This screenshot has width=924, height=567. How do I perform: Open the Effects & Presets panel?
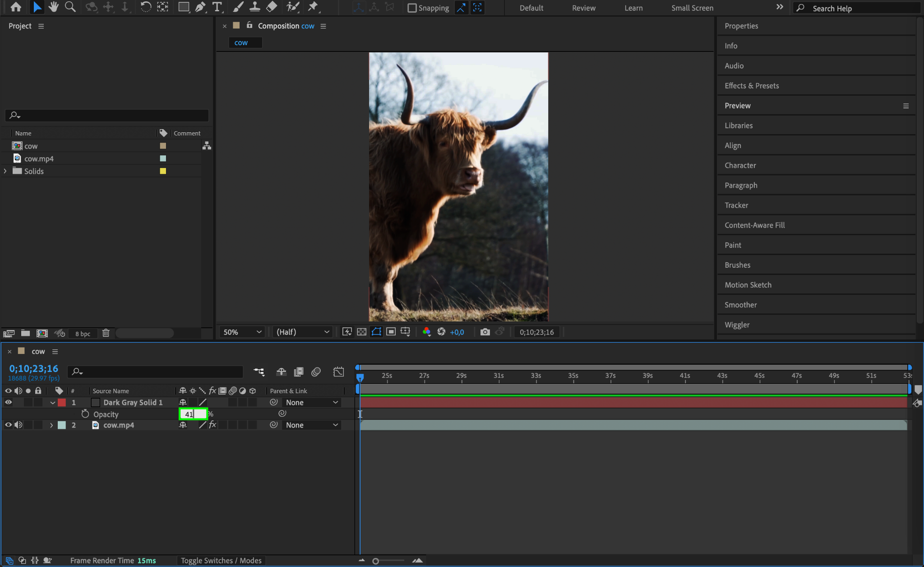coord(752,85)
